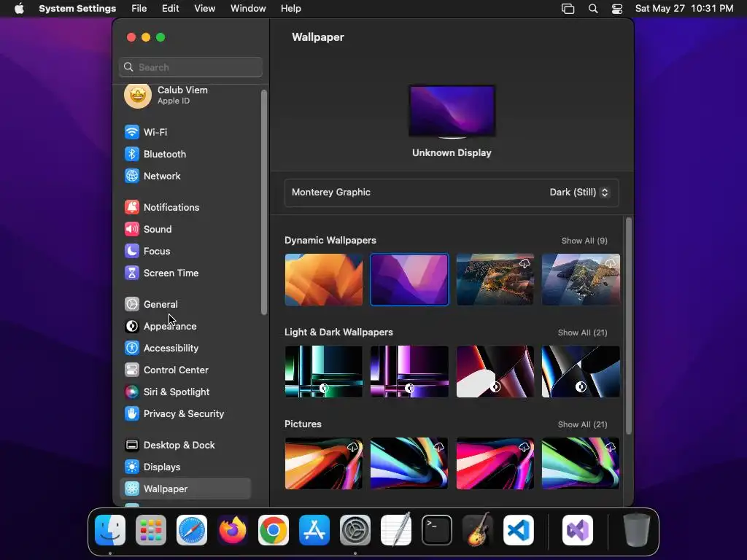Launch Firefox from the Dock
The image size is (747, 560).
[x=233, y=530]
